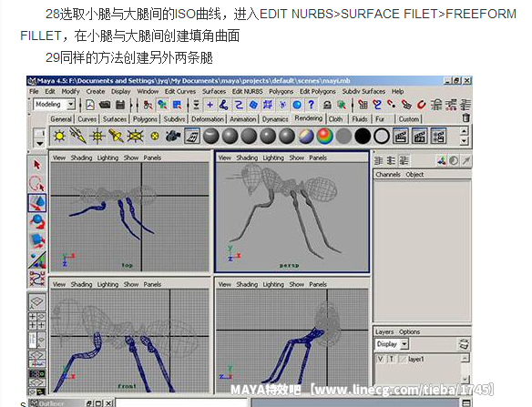Toggle channel box manipulator icon
Image resolution: width=532 pixels, height=407 pixels.
(441, 160)
